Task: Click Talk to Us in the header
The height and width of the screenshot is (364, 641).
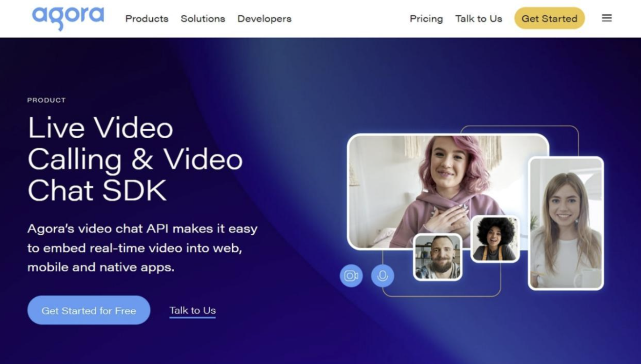Action: coord(479,19)
